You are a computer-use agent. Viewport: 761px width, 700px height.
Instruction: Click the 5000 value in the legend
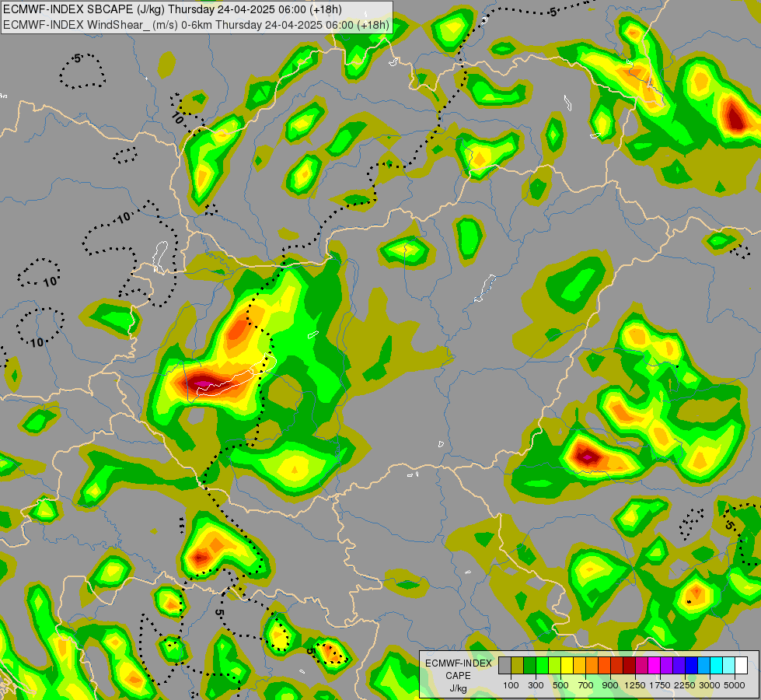[735, 685]
